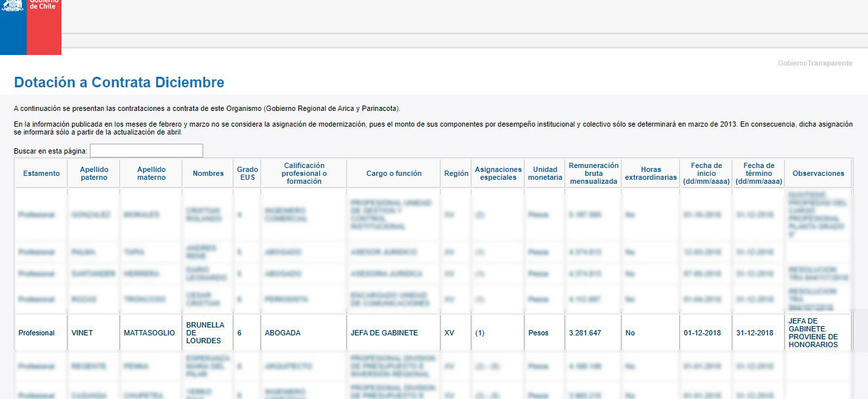Open the GobiernoTransparente link
The width and height of the screenshot is (868, 399).
(x=815, y=64)
